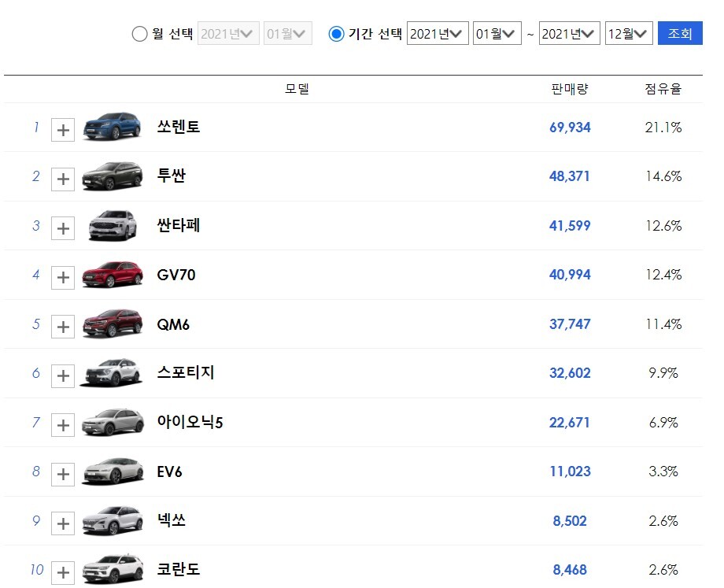
Task: Click the EV6 car thumbnail
Action: pyautogui.click(x=113, y=472)
